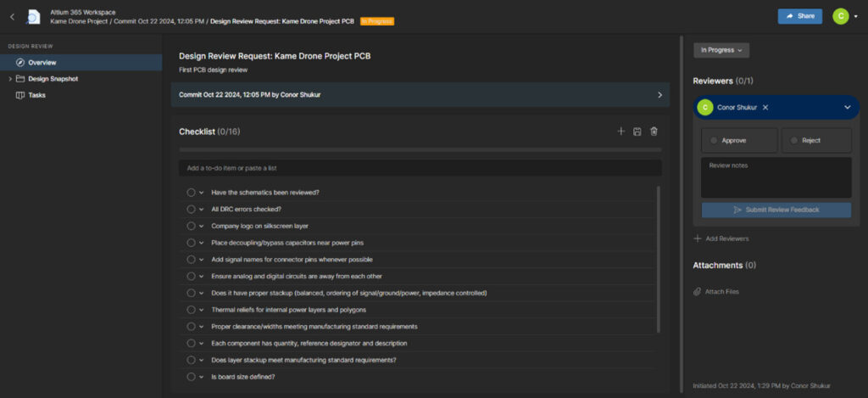Expand the Design Snapshot tree node
Viewport: 868px width, 398px height.
10,79
